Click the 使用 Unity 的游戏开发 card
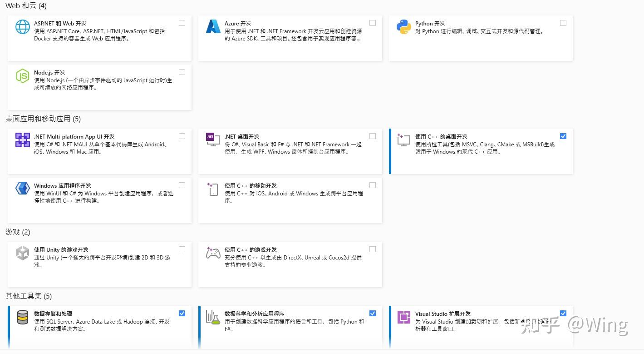Image resolution: width=644 pixels, height=354 pixels. (x=99, y=264)
